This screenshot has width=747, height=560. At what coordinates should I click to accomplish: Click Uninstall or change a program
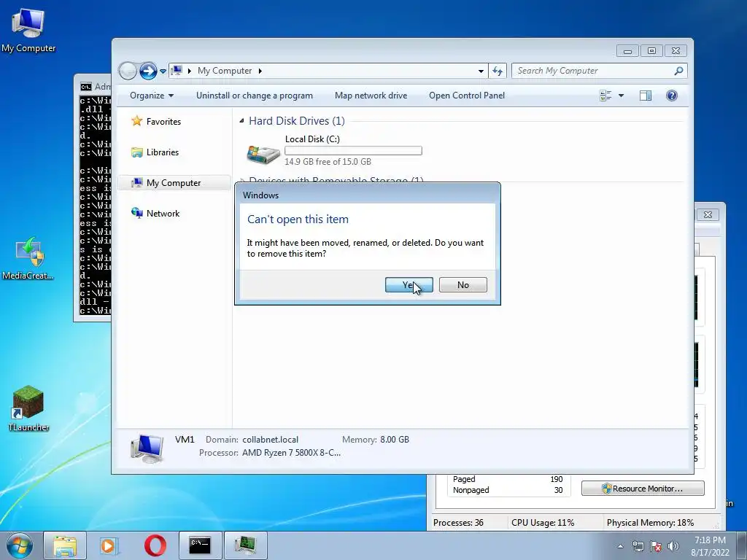coord(255,96)
